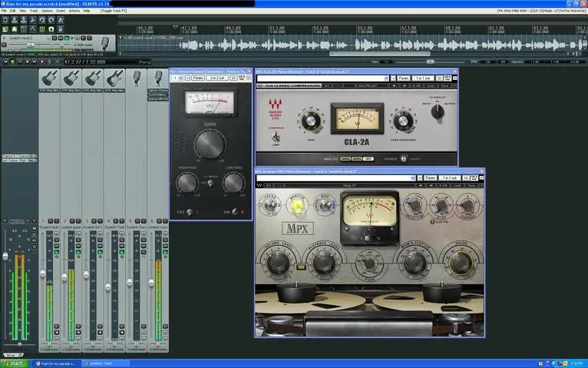Viewport: 588px width, 368px height.
Task: Click Waves next-preset arrow in CLA-2A toolbar
Action: [404, 86]
